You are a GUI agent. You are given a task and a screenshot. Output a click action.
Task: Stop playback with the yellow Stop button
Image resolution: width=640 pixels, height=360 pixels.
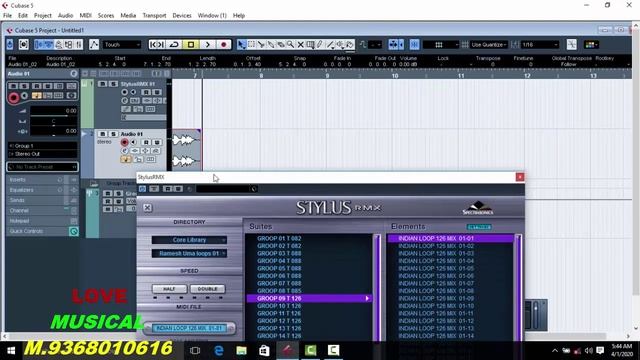(191, 44)
